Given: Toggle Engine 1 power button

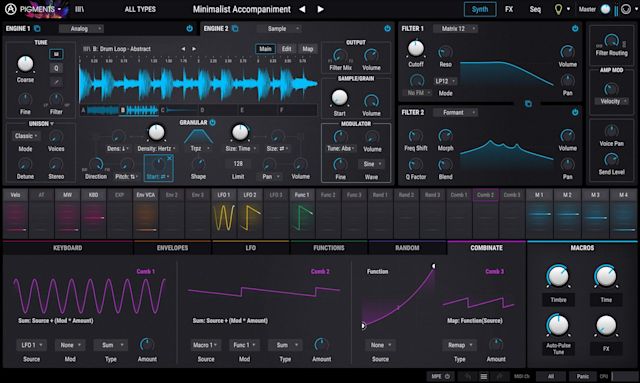Looking at the screenshot, I should coord(189,29).
